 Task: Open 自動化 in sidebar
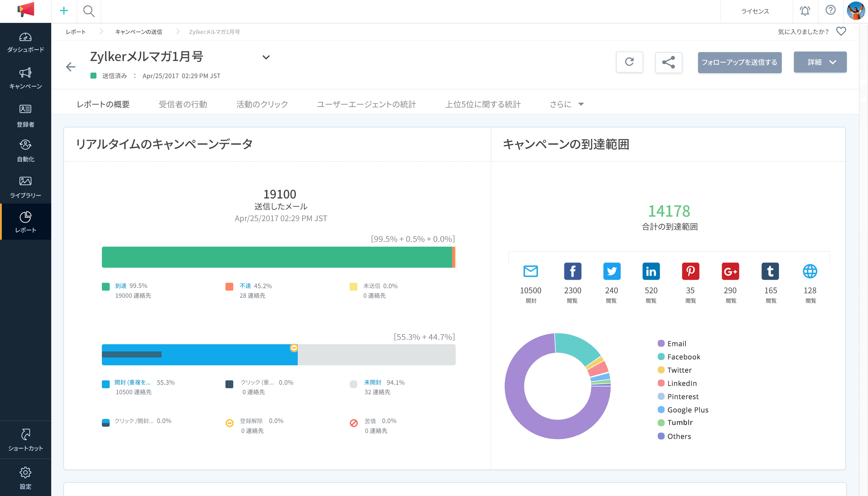(26, 151)
